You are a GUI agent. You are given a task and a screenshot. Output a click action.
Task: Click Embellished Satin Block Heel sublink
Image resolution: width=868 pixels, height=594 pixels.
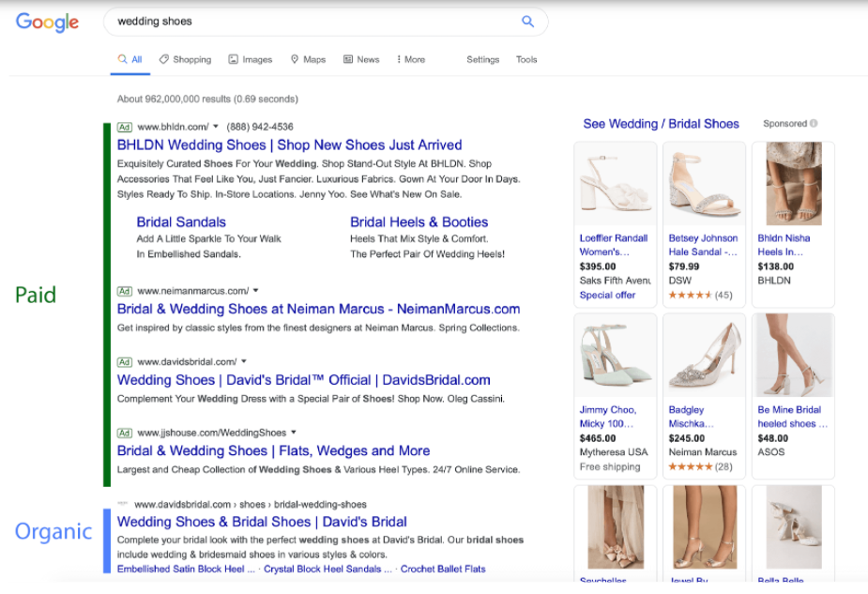(x=186, y=569)
